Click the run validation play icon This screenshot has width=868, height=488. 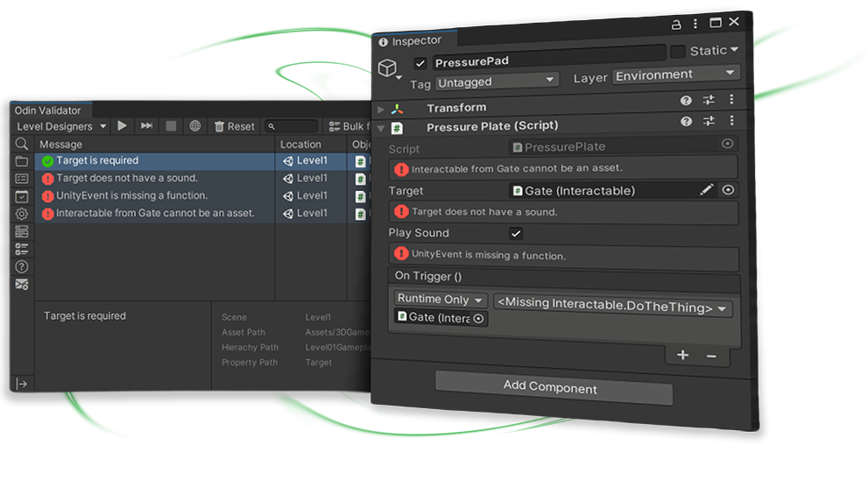[x=122, y=126]
